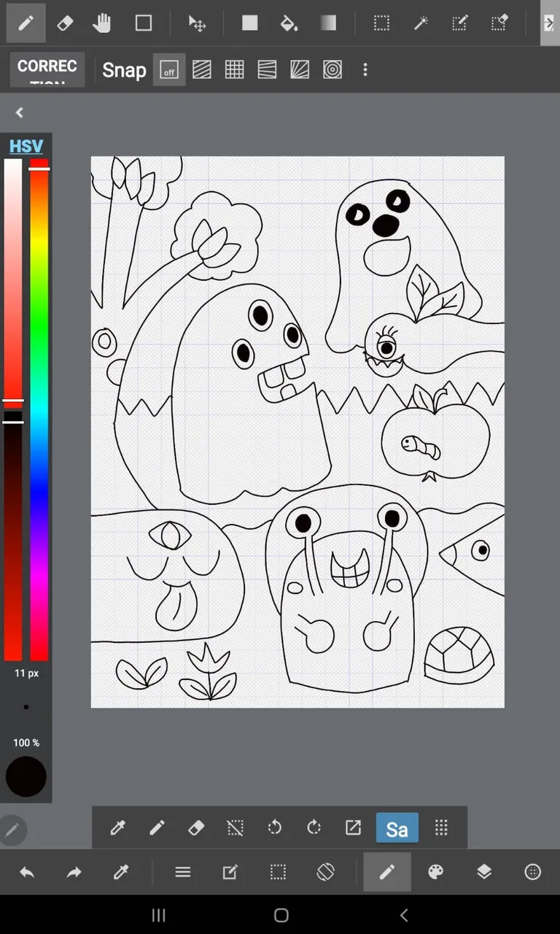This screenshot has height=934, width=560.
Task: Choose eraser in shortcut bar
Action: [196, 828]
